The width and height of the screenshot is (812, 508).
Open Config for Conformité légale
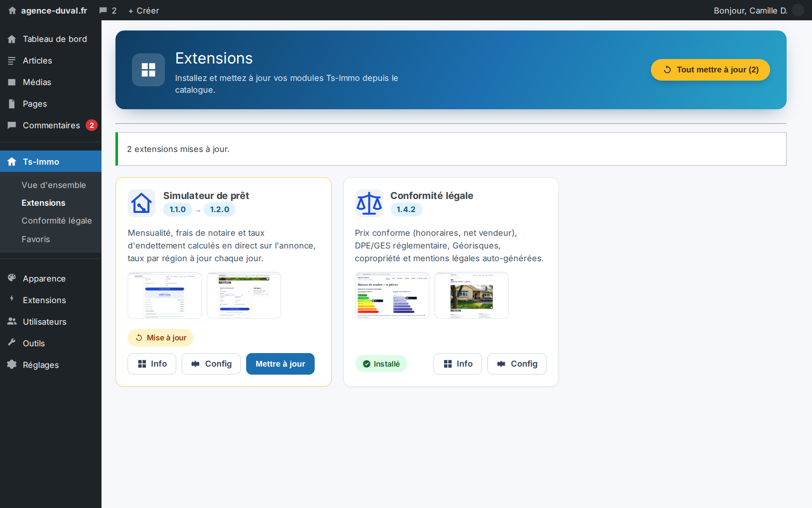(x=517, y=364)
